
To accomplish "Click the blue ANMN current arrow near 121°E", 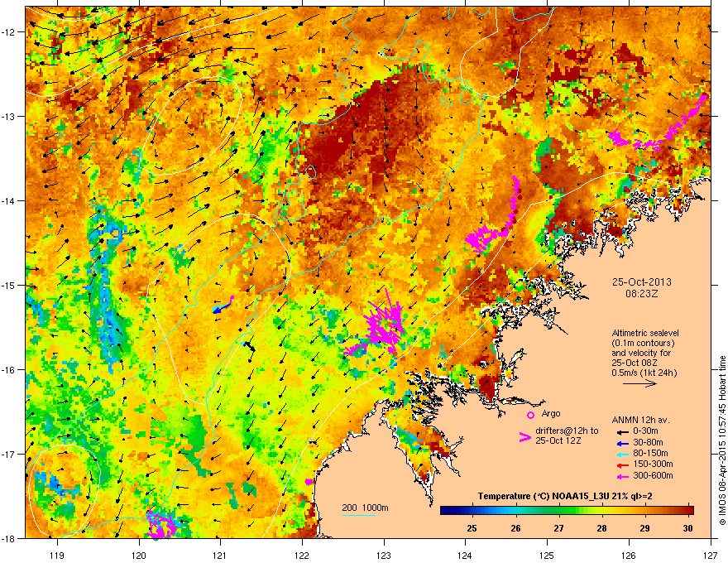I will pos(223,307).
